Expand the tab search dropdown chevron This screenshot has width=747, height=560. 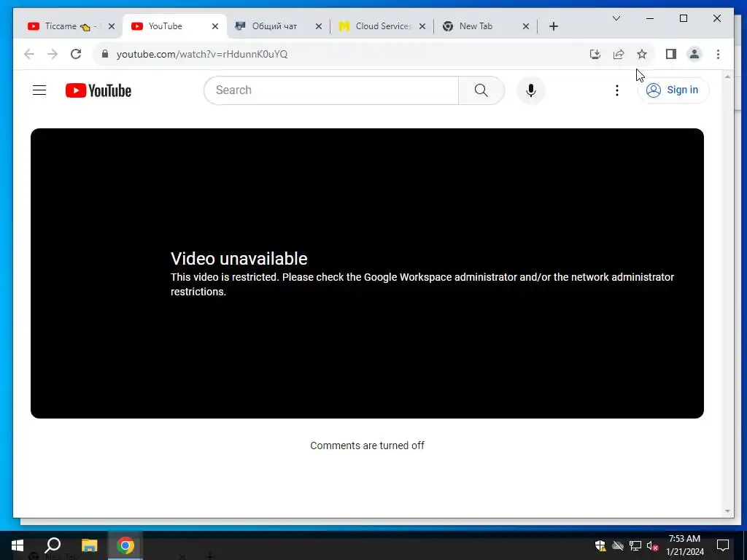tap(616, 18)
